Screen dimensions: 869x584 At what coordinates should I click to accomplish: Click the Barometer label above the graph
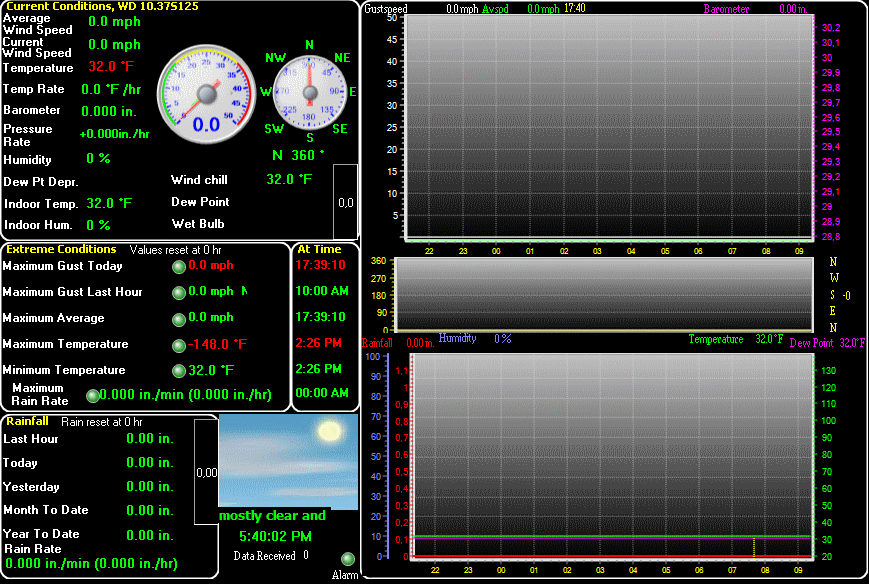tap(726, 9)
